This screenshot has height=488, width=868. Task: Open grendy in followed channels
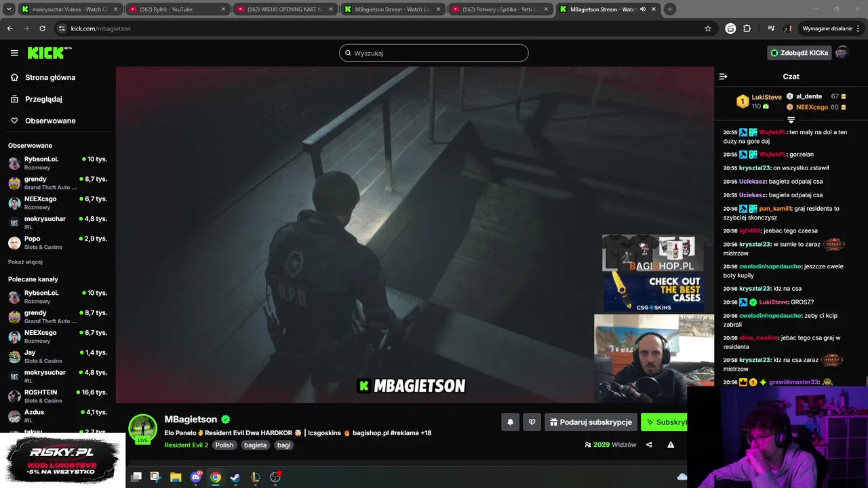coord(58,183)
